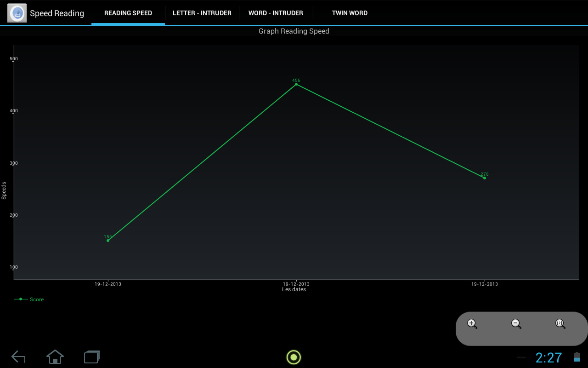Viewport: 588px width, 368px height.
Task: Zoom in on the graph
Action: 472,324
